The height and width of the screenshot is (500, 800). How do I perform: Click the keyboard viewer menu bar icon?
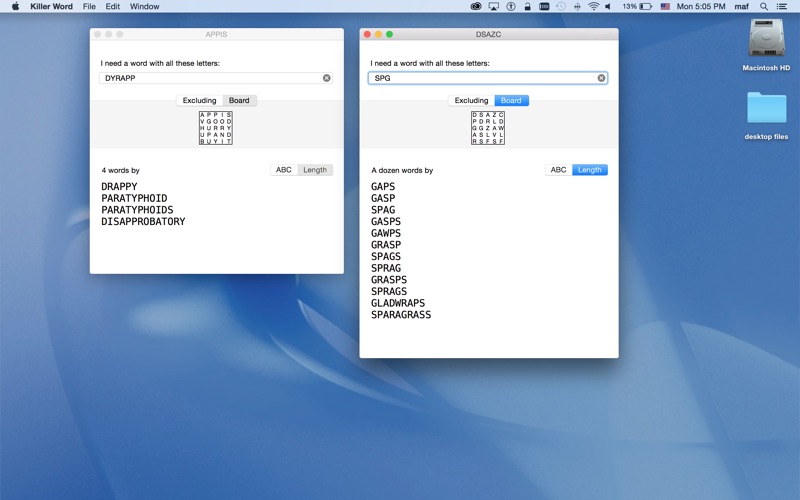click(544, 6)
